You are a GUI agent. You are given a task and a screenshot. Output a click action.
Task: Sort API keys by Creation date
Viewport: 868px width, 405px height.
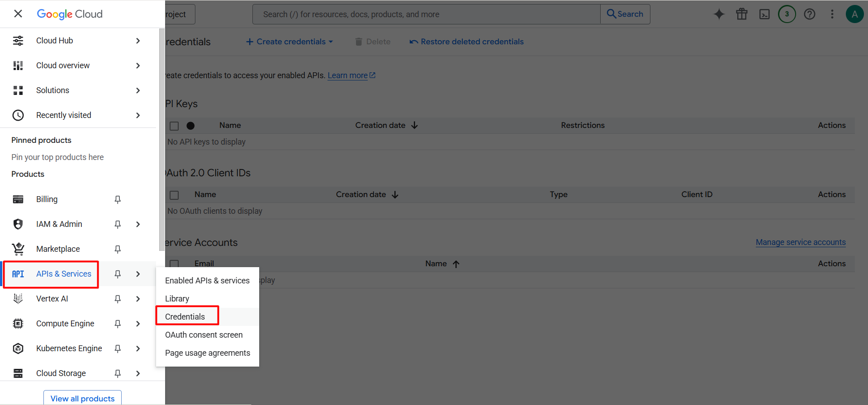pos(386,125)
